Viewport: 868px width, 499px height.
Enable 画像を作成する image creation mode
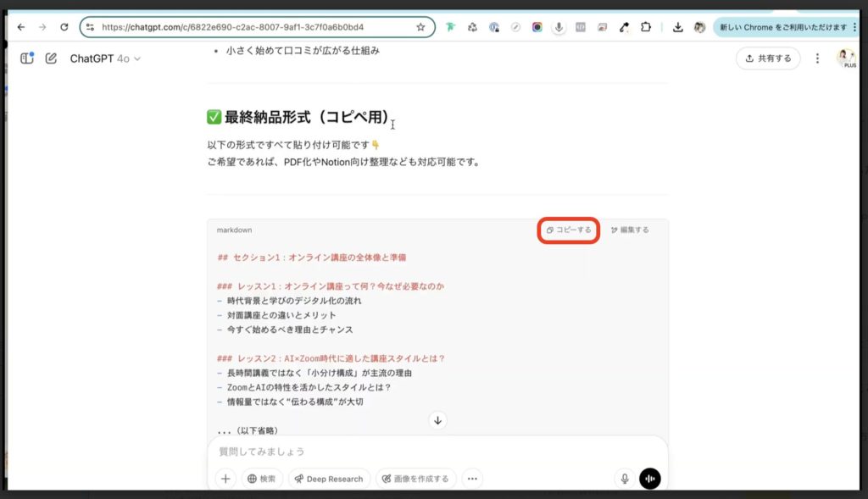pyautogui.click(x=415, y=479)
